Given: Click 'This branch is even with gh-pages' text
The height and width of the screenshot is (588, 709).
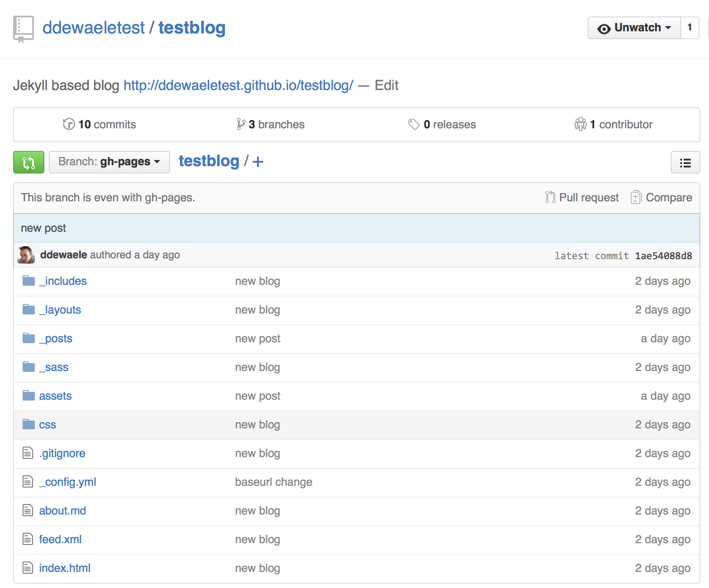Looking at the screenshot, I should click(x=108, y=197).
